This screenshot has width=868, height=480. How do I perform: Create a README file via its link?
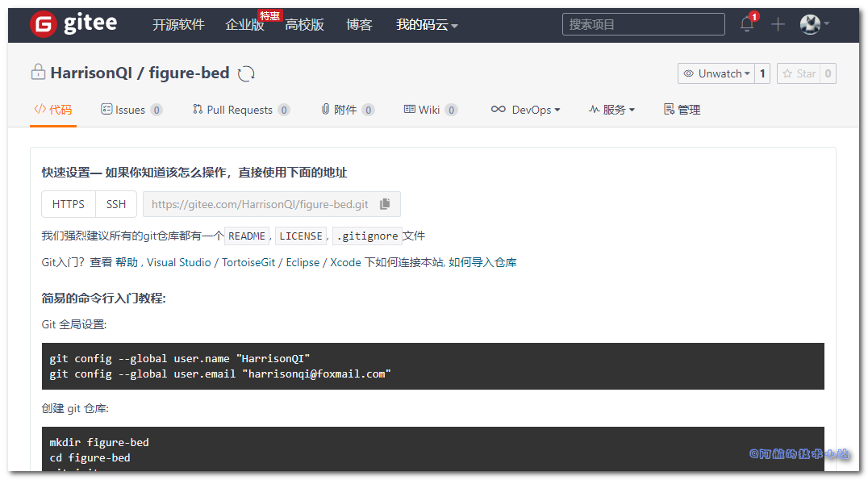tap(247, 236)
